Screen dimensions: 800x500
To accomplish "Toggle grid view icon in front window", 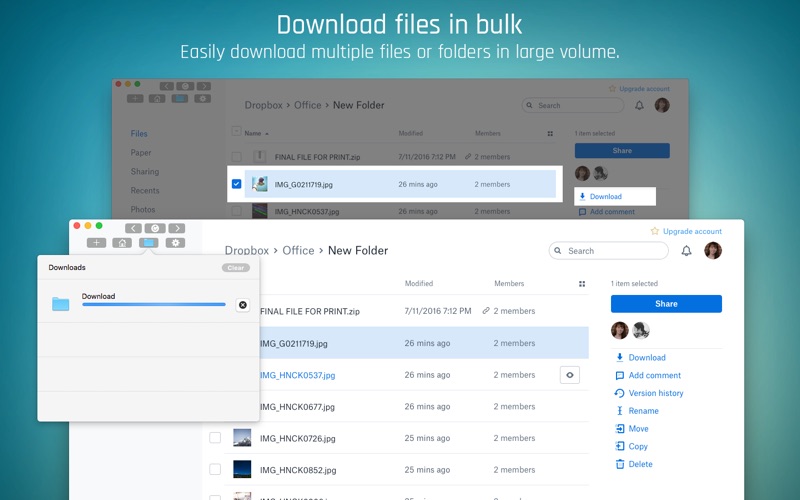I will pyautogui.click(x=582, y=284).
